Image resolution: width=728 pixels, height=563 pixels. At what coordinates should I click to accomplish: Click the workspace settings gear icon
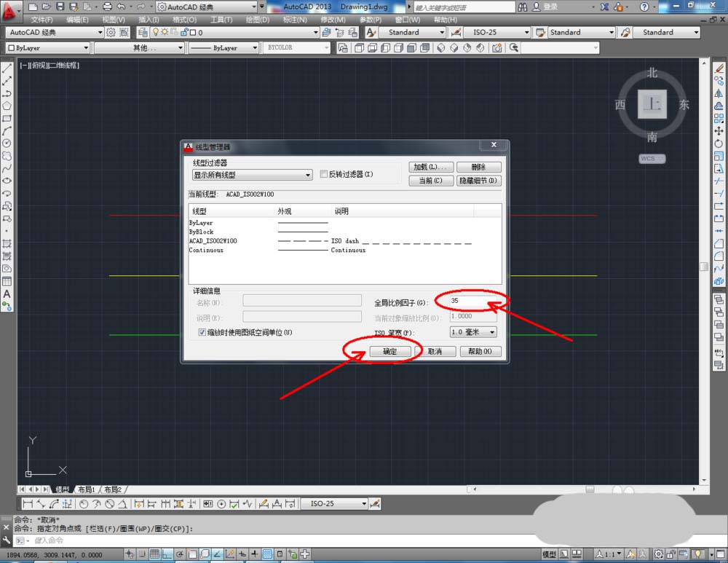(x=111, y=32)
